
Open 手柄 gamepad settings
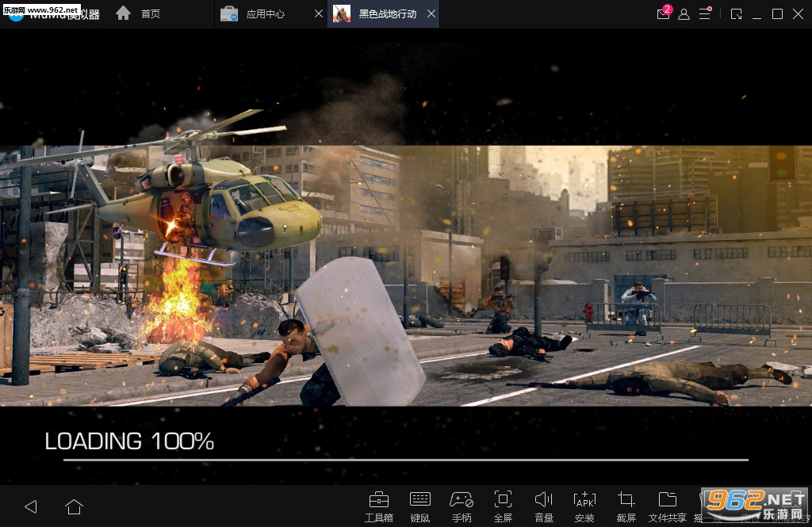pyautogui.click(x=462, y=507)
